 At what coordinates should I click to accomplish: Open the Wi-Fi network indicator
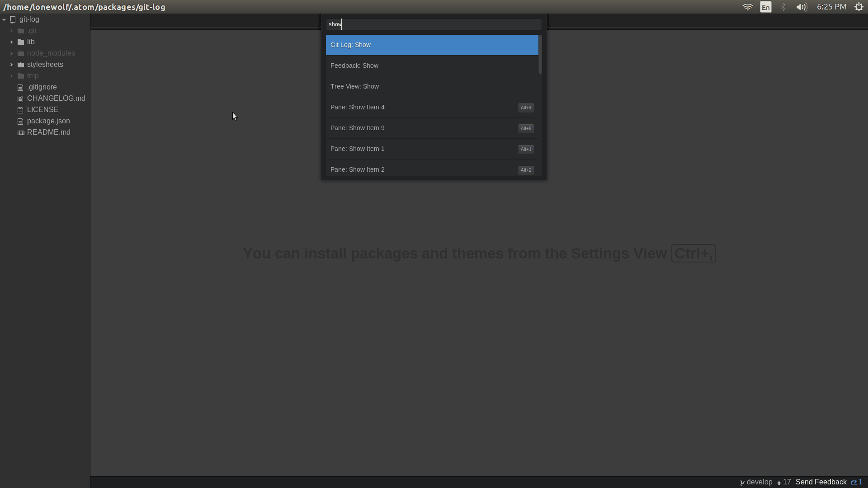(x=747, y=7)
